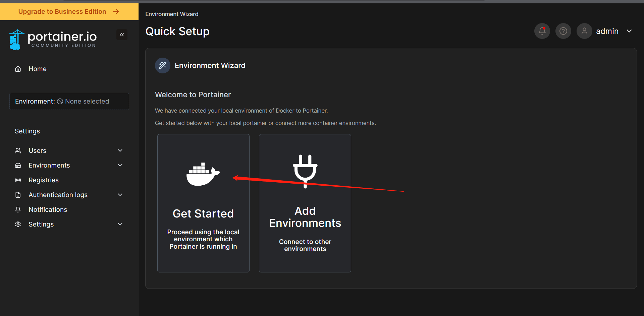Screen dimensions: 644x316
Task: Collapse the sidebar with double-chevron icon
Action: point(122,35)
